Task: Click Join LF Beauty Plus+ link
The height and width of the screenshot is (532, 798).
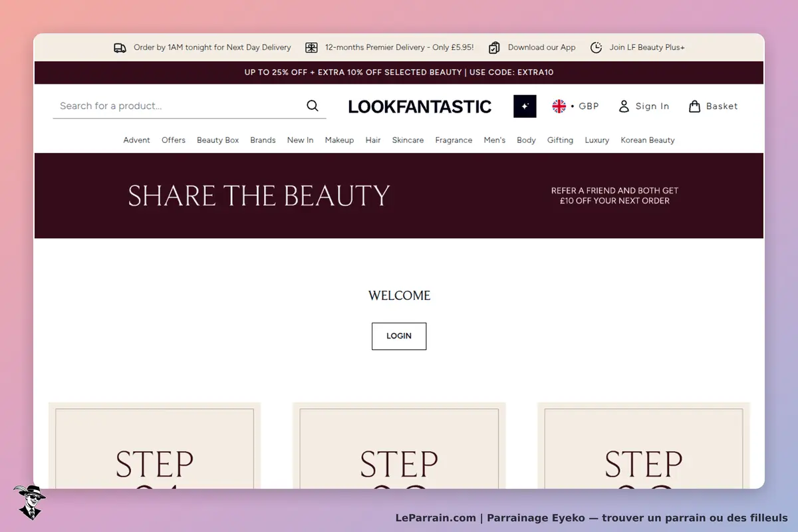Action: tap(647, 48)
